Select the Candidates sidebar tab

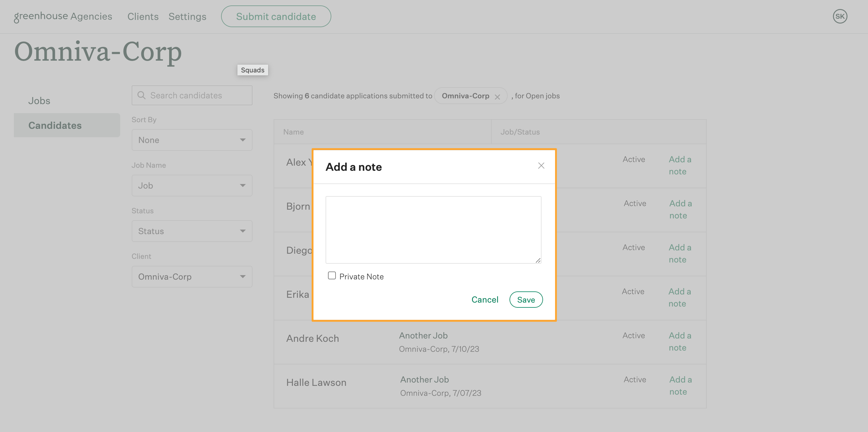coord(67,125)
